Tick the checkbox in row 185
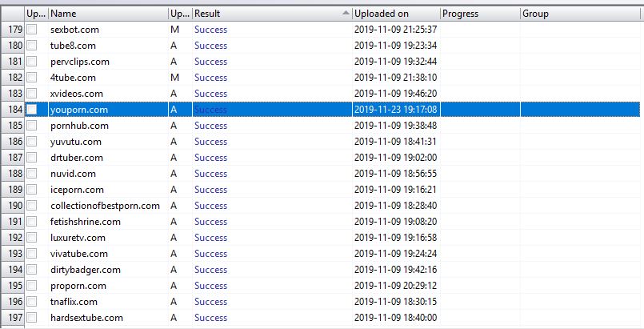This screenshot has height=329, width=644. (32, 126)
